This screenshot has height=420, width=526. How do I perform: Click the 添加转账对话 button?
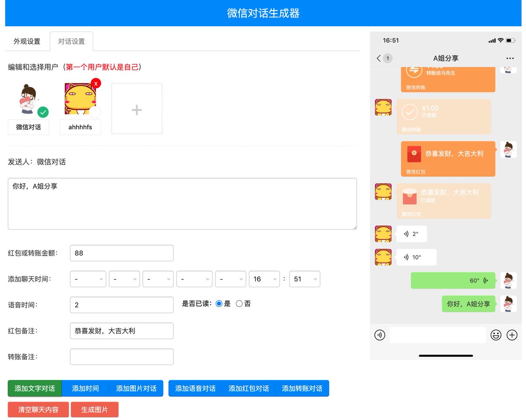302,388
